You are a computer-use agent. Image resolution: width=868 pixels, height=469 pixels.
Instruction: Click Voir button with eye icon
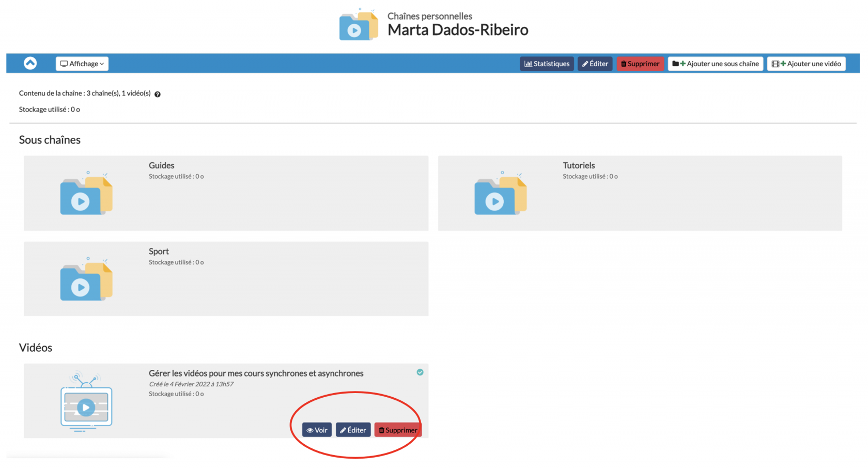pos(317,430)
